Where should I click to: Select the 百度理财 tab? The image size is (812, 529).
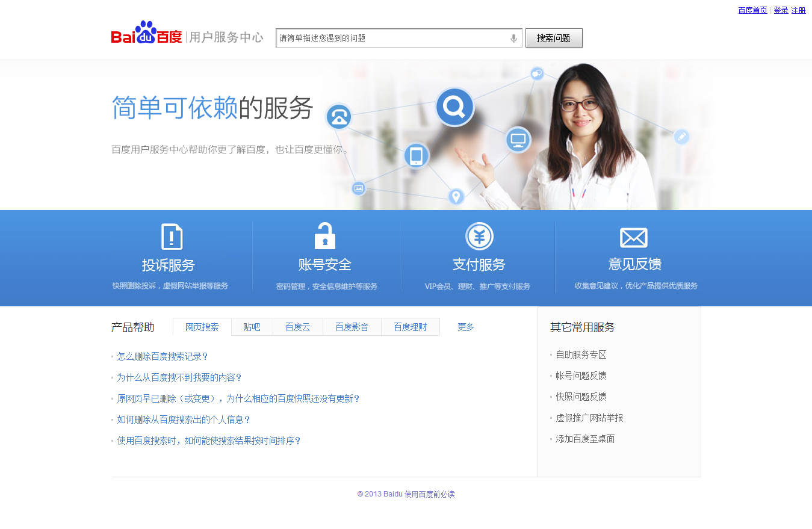[x=410, y=327]
